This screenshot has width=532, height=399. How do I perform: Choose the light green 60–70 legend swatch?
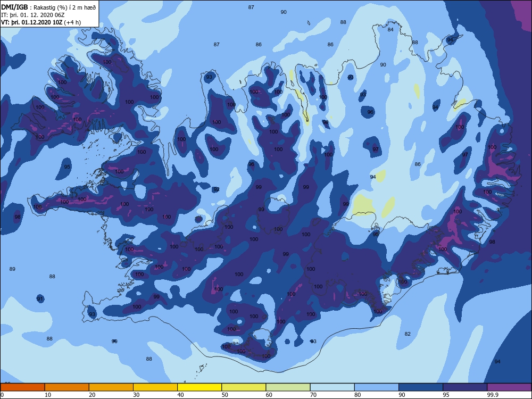[x=288, y=387]
